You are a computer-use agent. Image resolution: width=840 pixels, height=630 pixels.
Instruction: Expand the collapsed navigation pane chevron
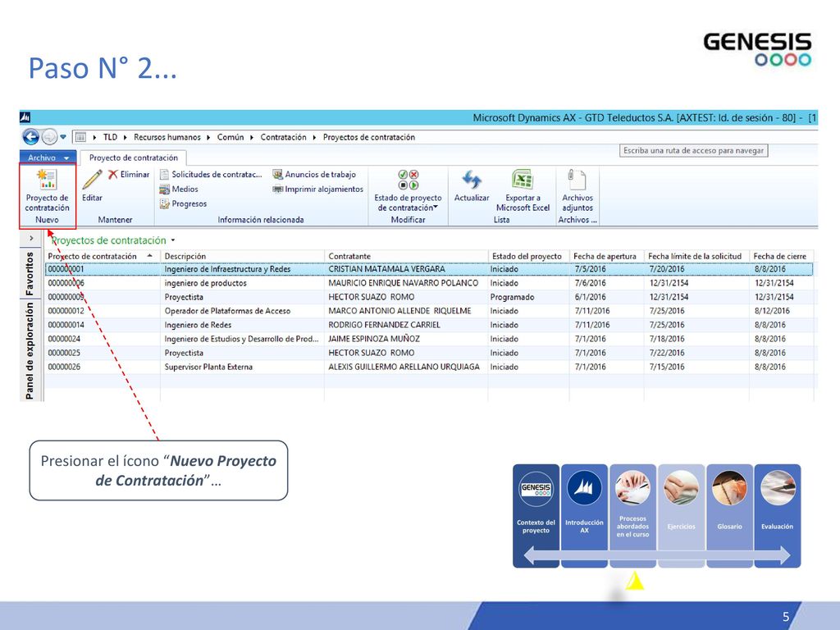[x=32, y=238]
